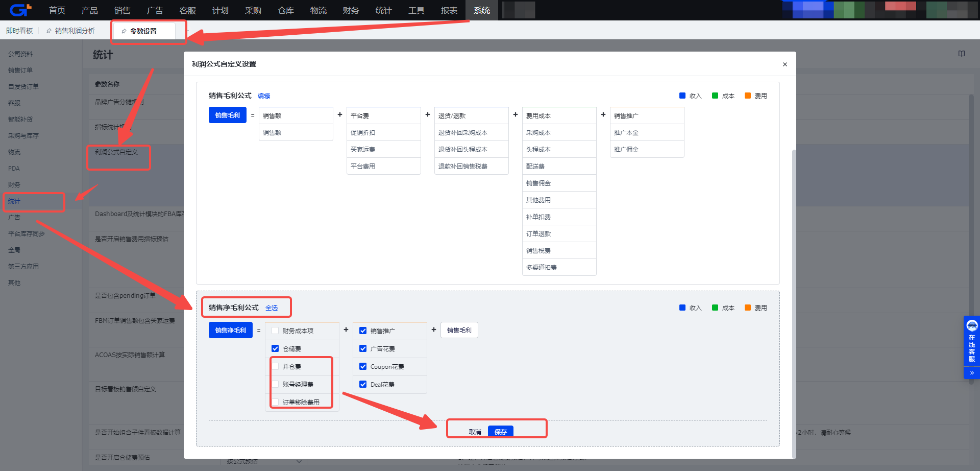Click green 成本 swatch in top legend
980x471 pixels.
pyautogui.click(x=715, y=96)
